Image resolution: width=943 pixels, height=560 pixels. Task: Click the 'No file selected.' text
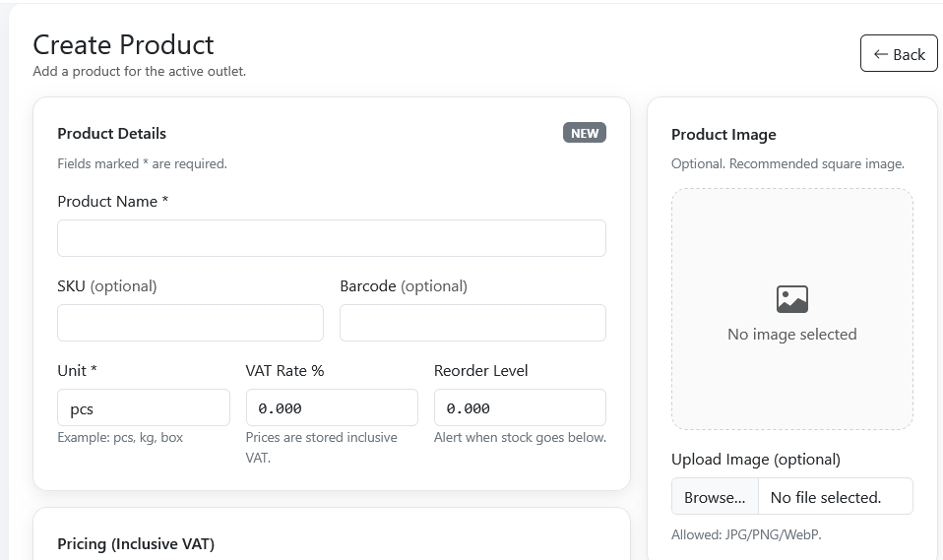pos(826,497)
